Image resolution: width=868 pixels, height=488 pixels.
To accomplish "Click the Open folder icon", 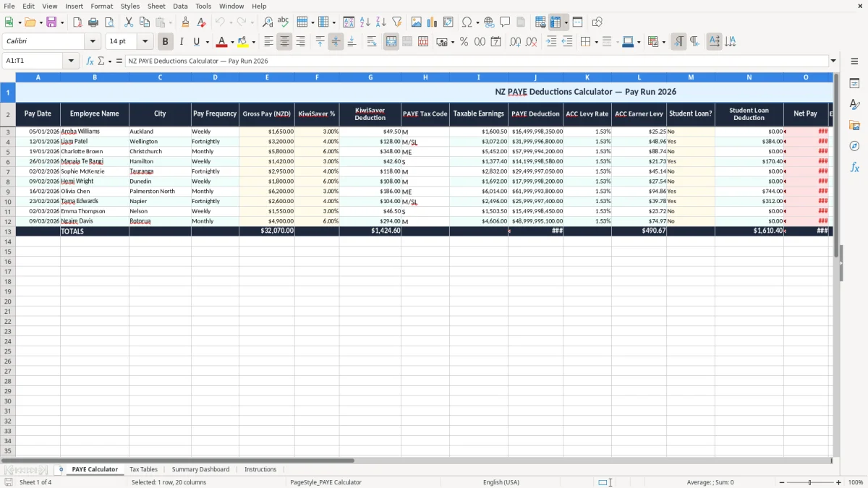I will tap(29, 22).
